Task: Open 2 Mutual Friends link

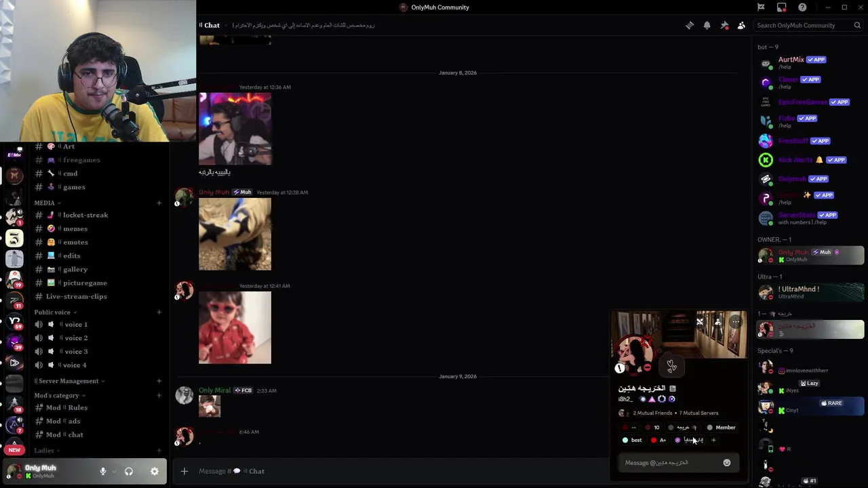Action: 652,413
